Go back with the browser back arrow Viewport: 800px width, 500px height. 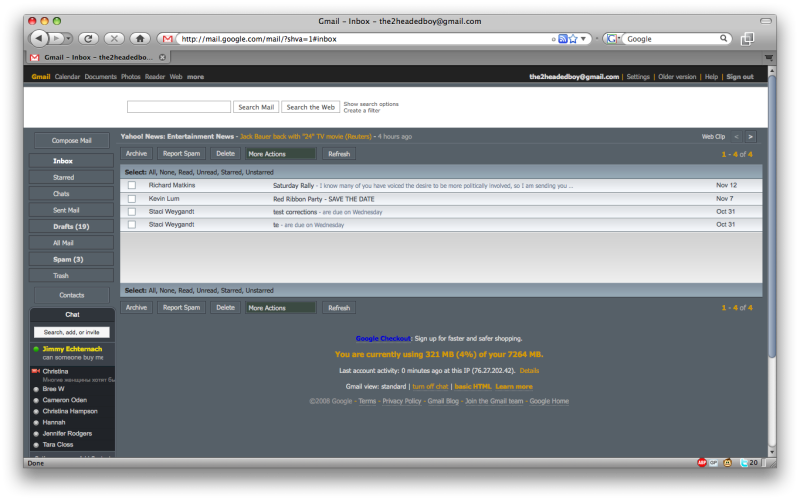[39, 38]
